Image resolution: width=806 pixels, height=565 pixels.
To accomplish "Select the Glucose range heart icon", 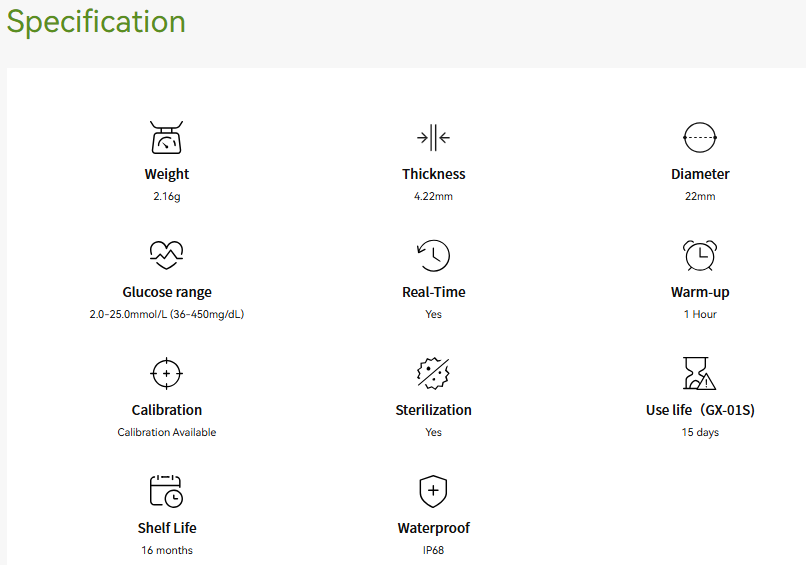I will tap(167, 255).
